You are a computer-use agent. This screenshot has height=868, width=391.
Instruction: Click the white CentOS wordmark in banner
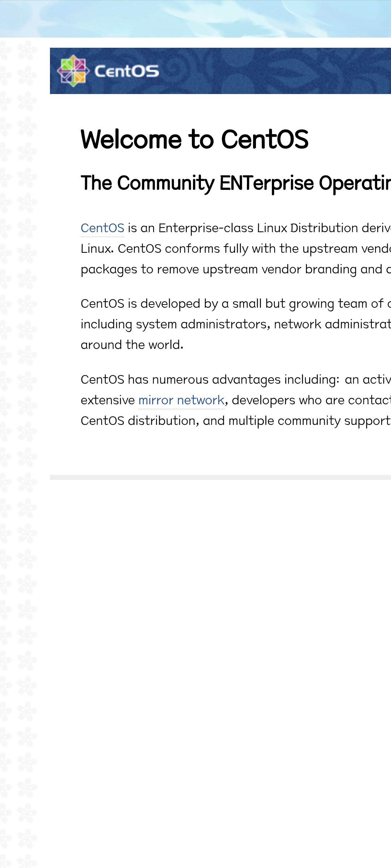(127, 71)
